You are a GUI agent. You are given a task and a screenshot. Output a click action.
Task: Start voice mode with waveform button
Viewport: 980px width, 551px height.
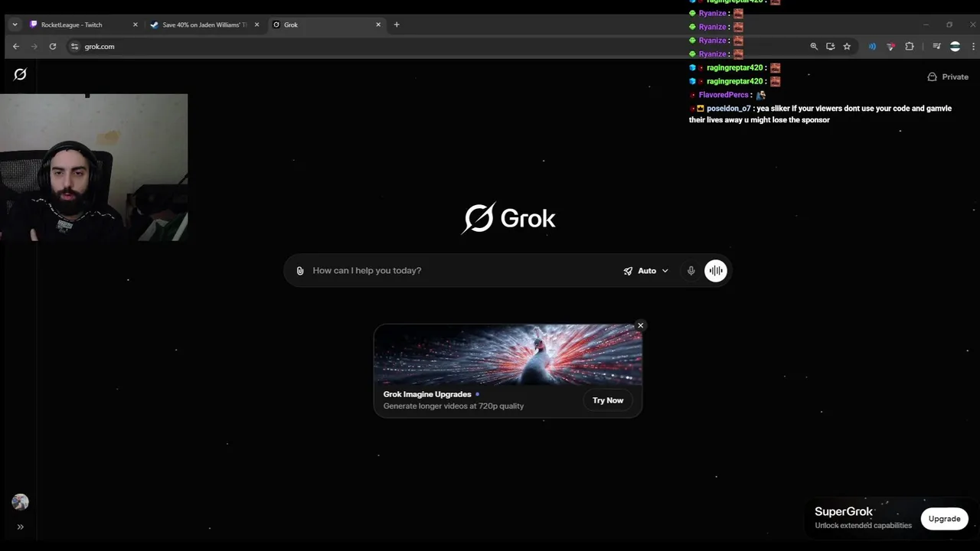715,271
